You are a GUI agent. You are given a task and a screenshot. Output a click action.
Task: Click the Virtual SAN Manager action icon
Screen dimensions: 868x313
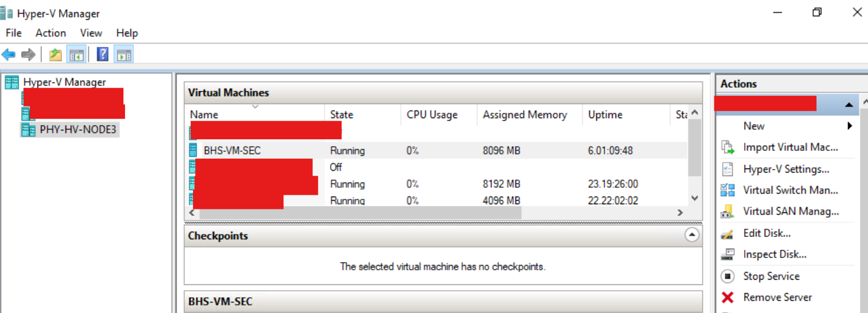(x=728, y=212)
